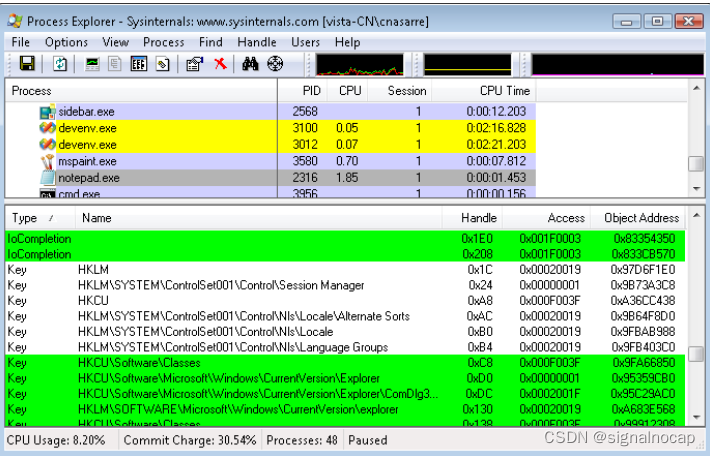
Task: Click the notepad.exe notepad icon
Action: click(x=47, y=178)
